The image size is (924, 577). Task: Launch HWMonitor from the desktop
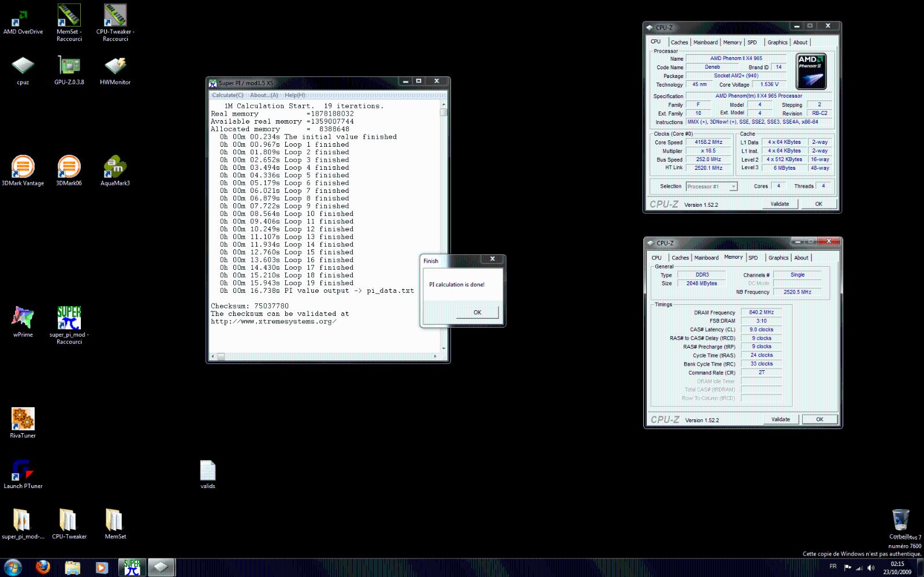click(x=115, y=70)
